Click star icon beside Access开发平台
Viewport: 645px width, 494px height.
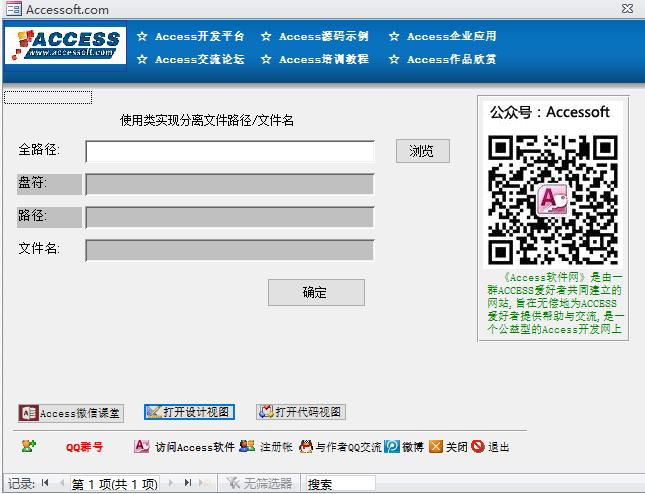142,36
